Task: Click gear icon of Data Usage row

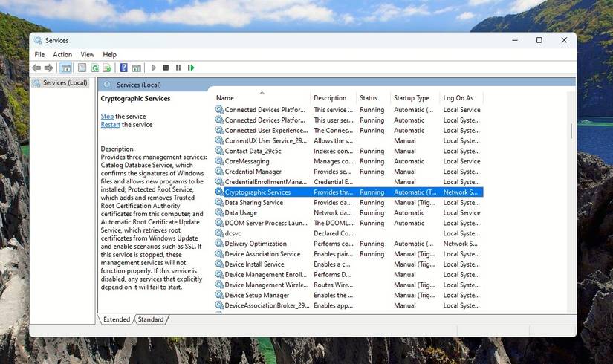Action: point(219,212)
